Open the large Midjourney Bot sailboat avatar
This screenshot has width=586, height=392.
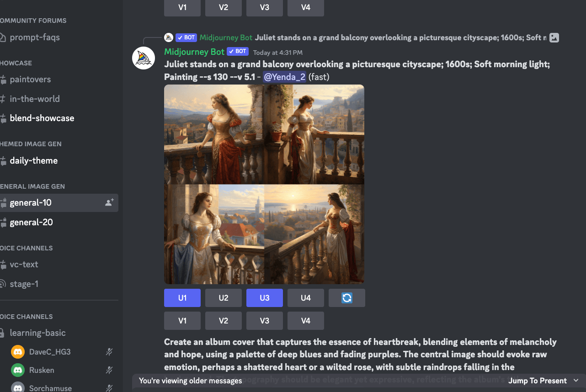tap(144, 58)
